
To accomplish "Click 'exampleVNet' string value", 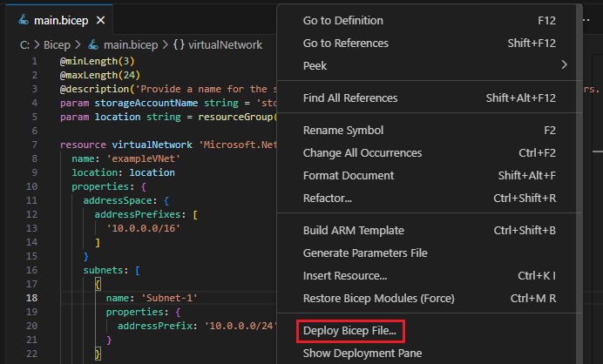I will [144, 158].
